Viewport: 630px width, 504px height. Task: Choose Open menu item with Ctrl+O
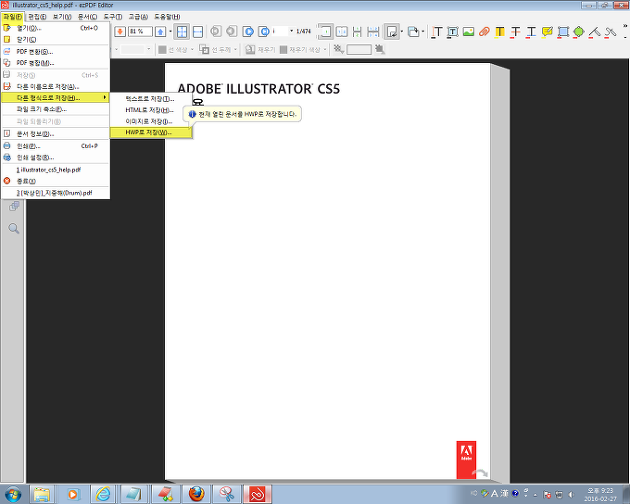point(55,28)
